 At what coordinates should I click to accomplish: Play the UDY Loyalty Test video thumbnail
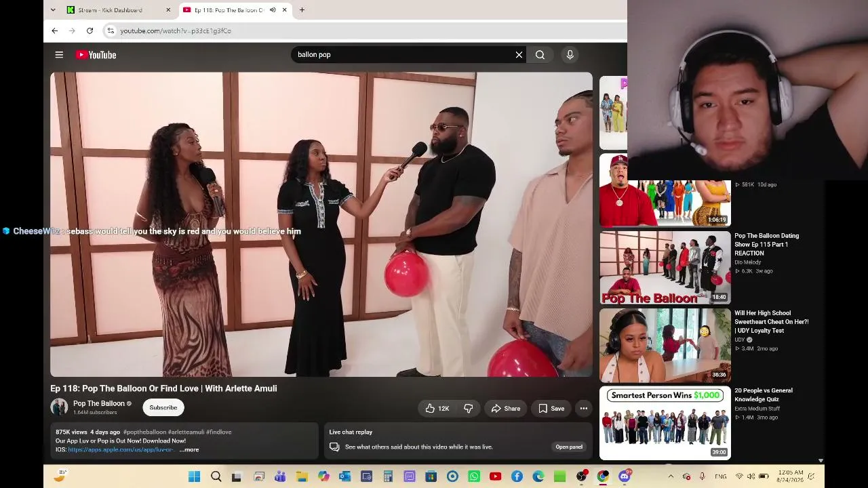point(665,345)
